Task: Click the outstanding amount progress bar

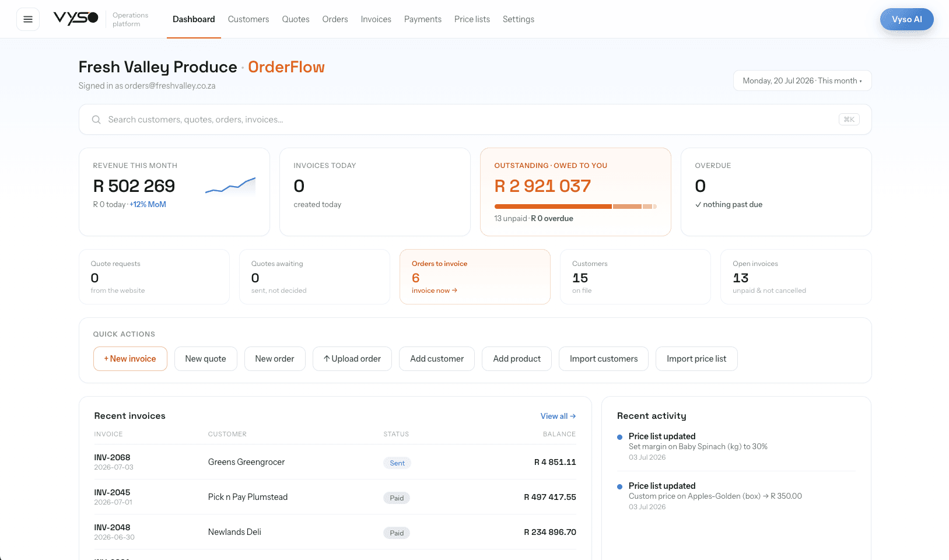Action: pyautogui.click(x=576, y=206)
